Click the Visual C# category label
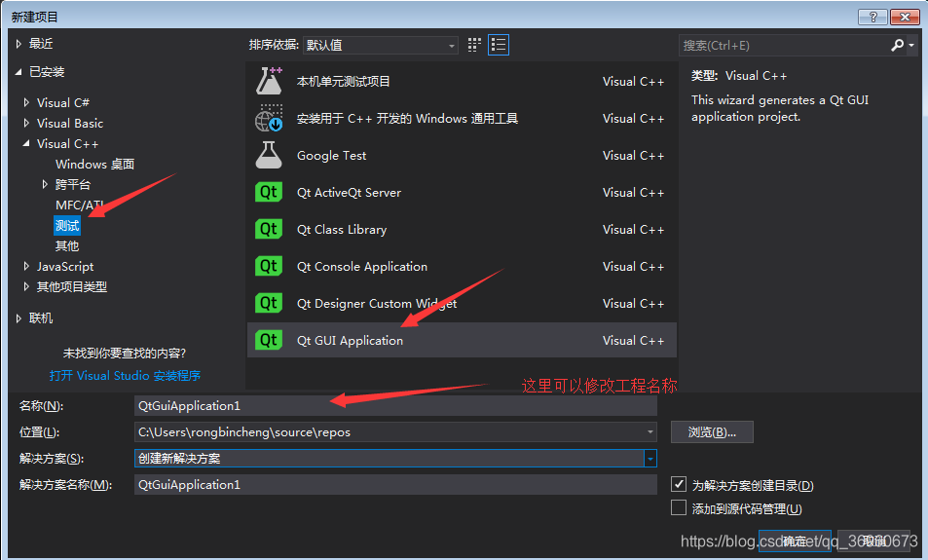 point(62,102)
